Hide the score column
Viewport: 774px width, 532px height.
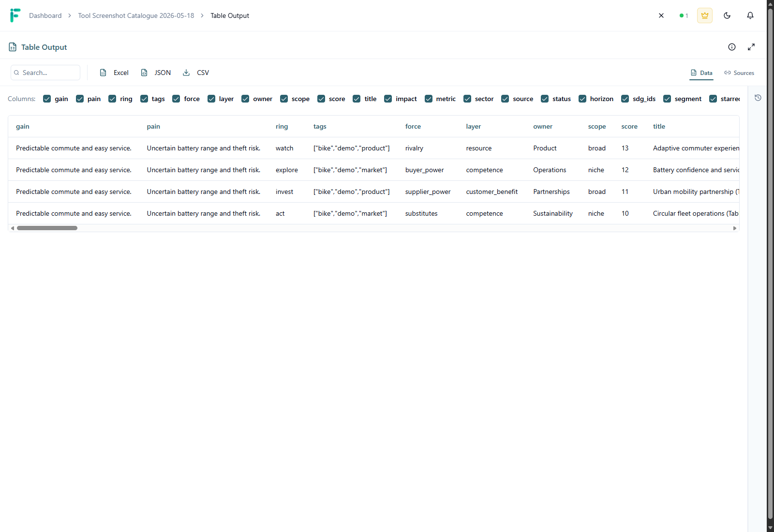321,99
